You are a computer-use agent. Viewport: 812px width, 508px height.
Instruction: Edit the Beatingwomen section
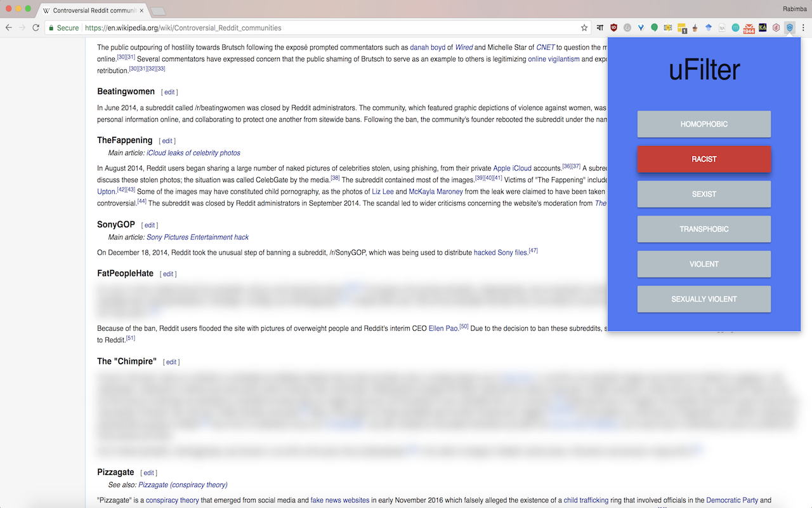(169, 92)
